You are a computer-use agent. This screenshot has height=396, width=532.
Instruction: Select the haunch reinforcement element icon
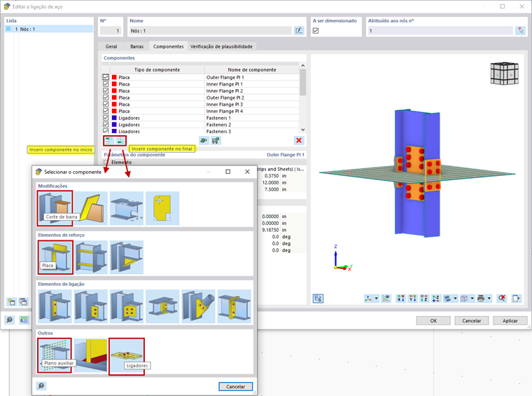(127, 257)
